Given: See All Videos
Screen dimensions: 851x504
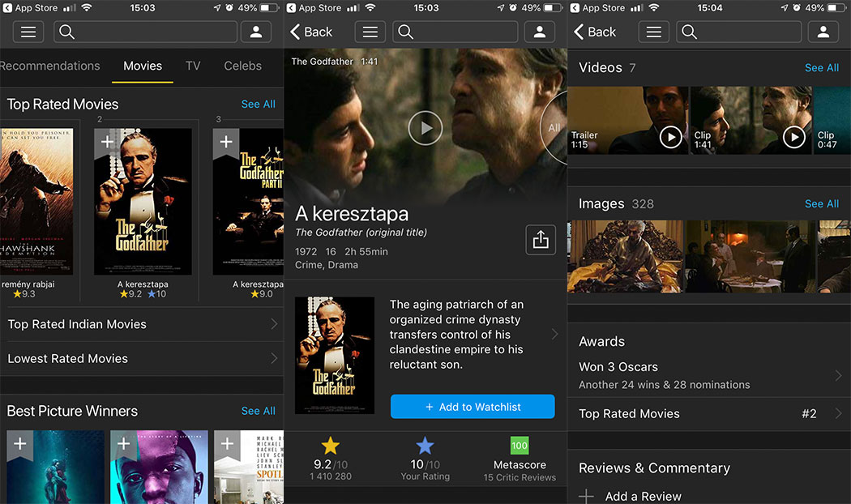Looking at the screenshot, I should tap(822, 68).
